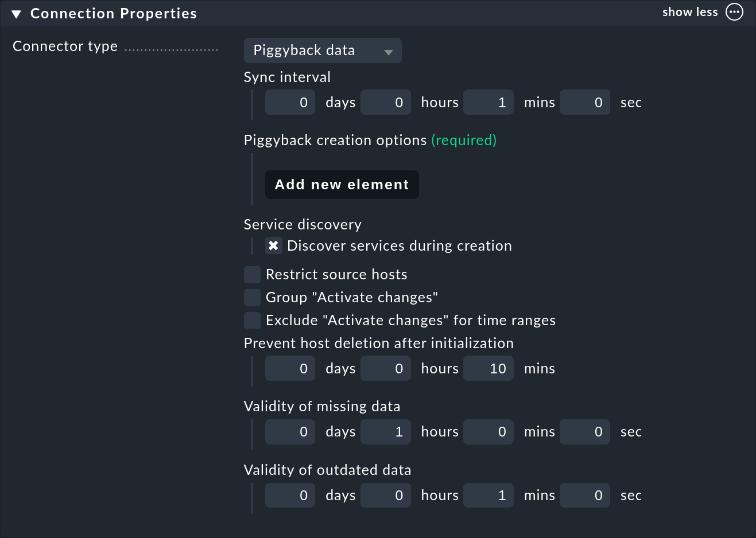The width and height of the screenshot is (756, 538).
Task: Open the Piggyback data connector type dropdown
Action: 323,50
